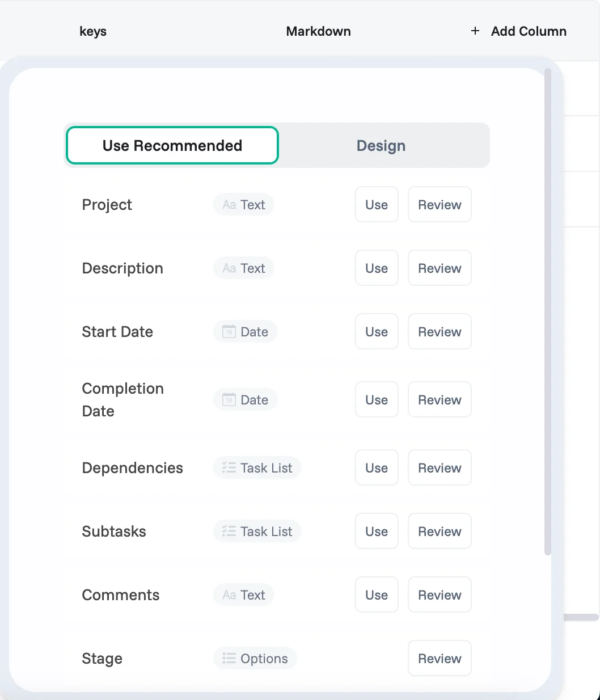This screenshot has width=600, height=700.
Task: Review the Description field
Action: pos(440,268)
